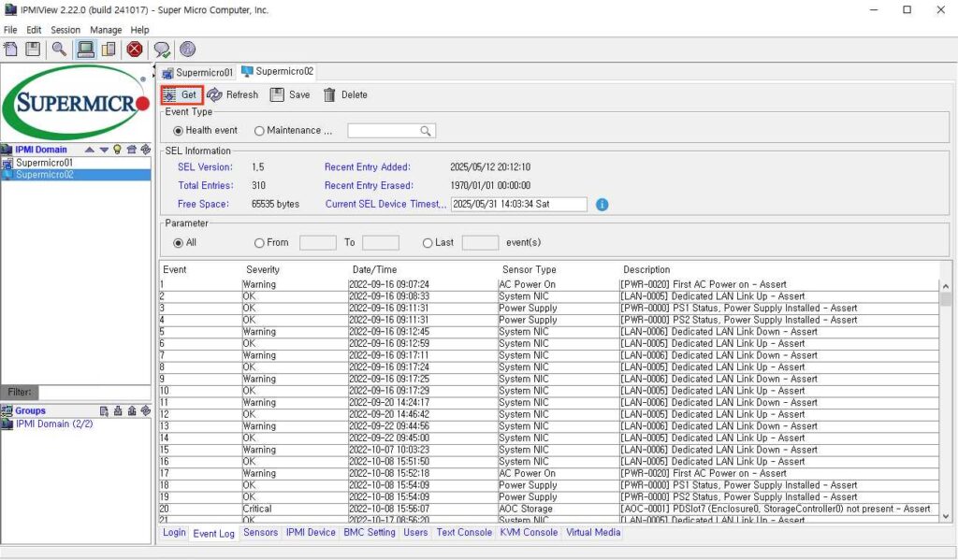Screen dimensions: 958x560
Task: Click the blue info icon beside SEL timestamp
Action: point(602,205)
